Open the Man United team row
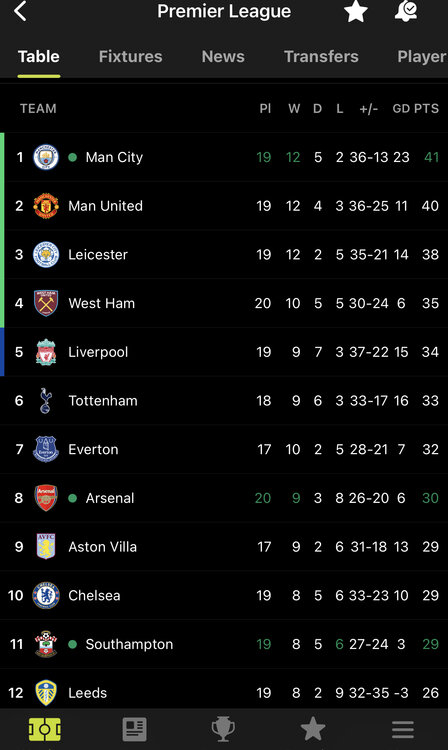Image resolution: width=448 pixels, height=750 pixels. point(224,206)
